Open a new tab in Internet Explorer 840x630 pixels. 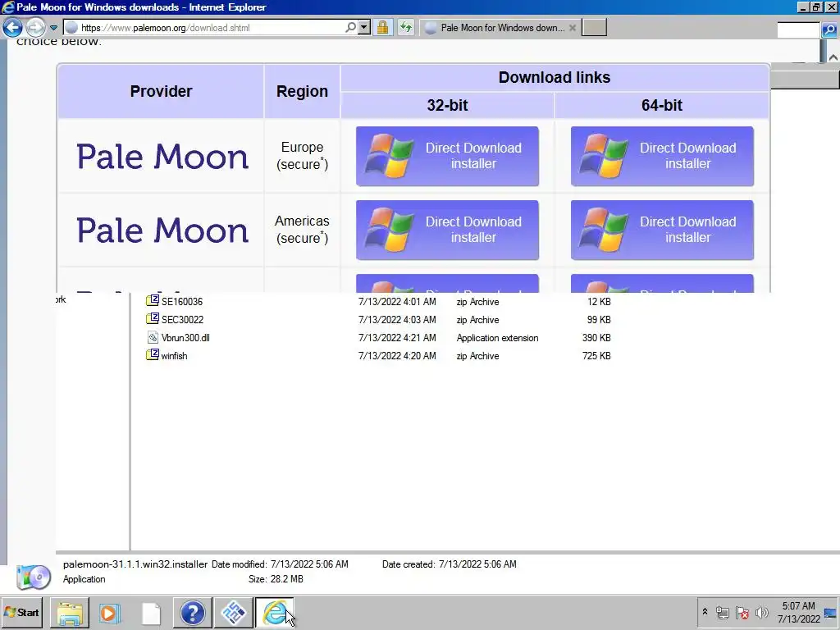pyautogui.click(x=594, y=28)
